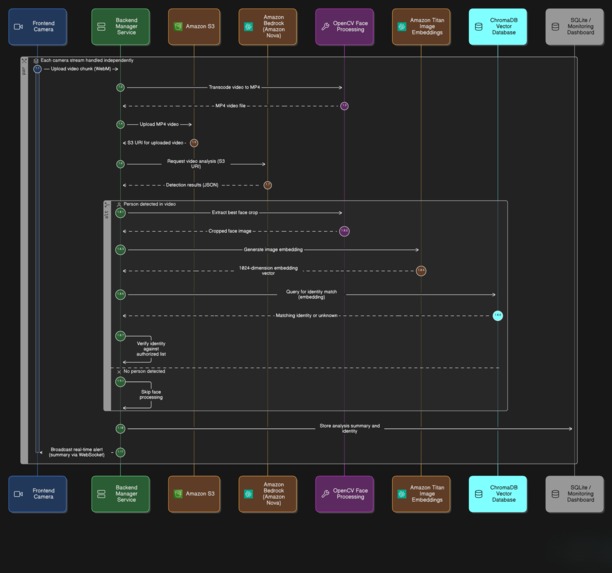Click the person icon beside 'Person detected in video'
Image resolution: width=612 pixels, height=573 pixels.
(x=119, y=205)
